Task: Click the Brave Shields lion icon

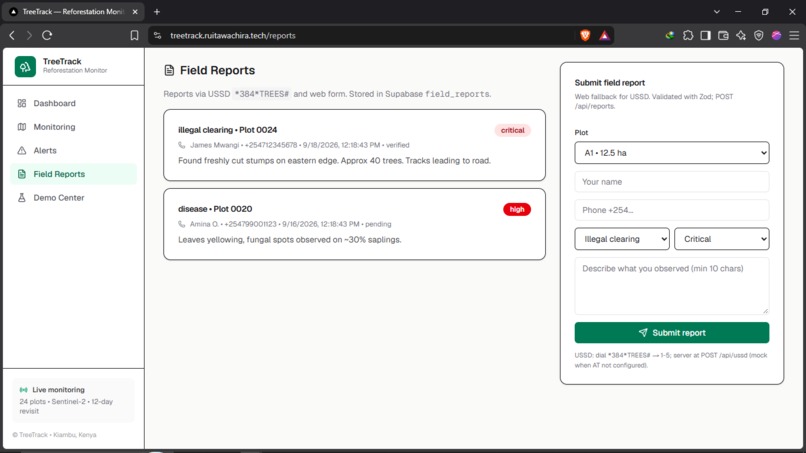Action: pos(585,35)
